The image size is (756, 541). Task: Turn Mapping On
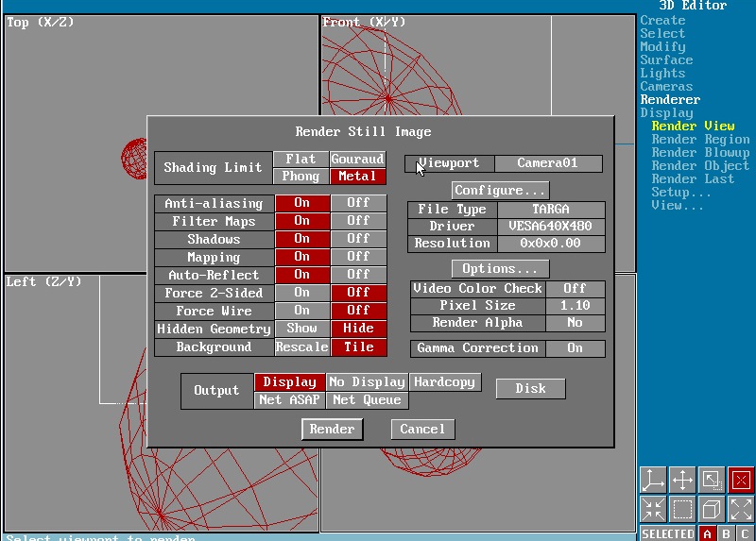[302, 256]
